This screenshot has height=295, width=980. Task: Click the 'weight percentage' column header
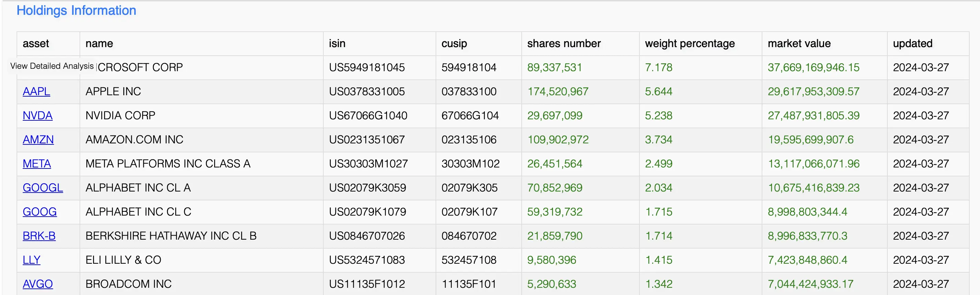coord(690,44)
